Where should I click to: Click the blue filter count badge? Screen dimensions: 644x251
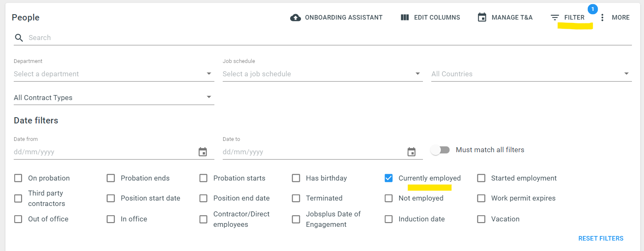(592, 9)
